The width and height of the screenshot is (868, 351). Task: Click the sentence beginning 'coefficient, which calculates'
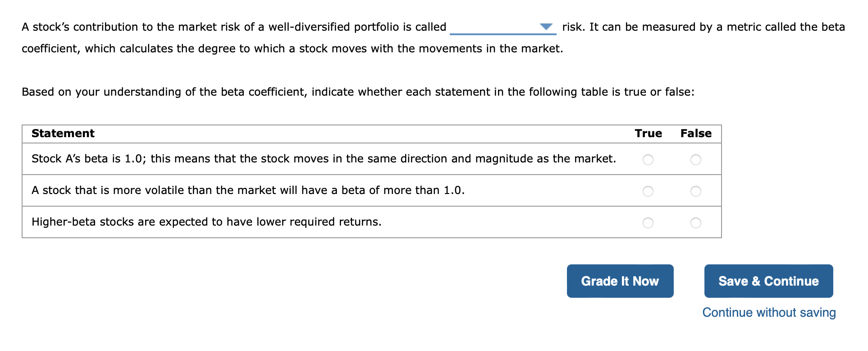click(292, 49)
